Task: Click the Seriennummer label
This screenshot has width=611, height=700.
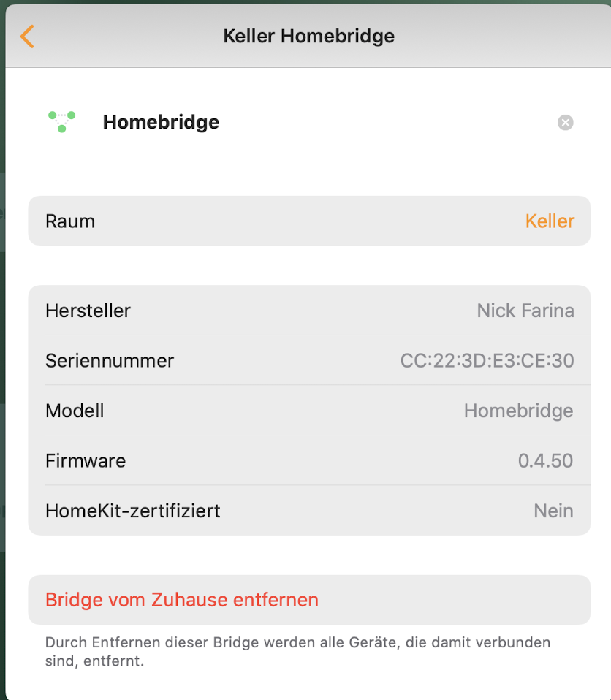Action: click(x=110, y=360)
